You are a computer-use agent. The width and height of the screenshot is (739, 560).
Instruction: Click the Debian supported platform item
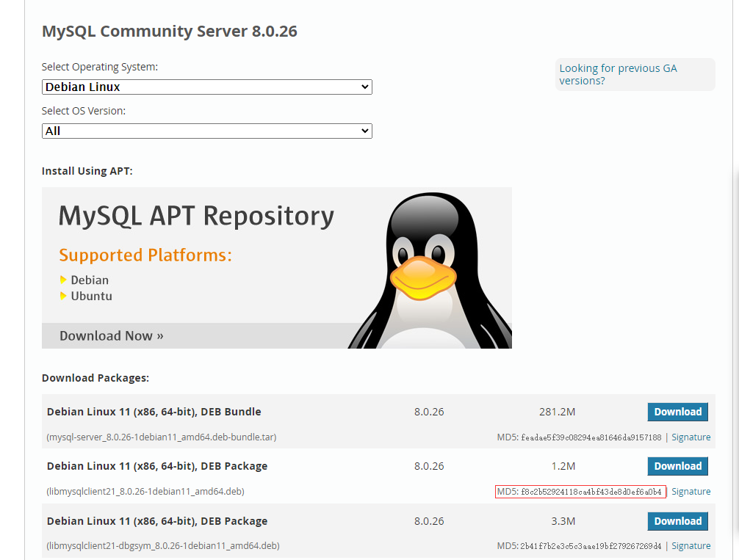[90, 280]
